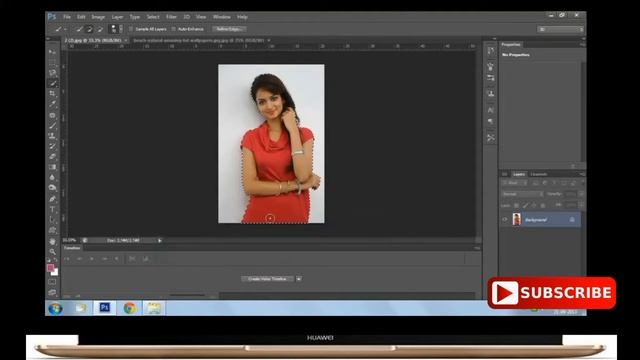The image size is (640, 360).
Task: Change the screen mode from the toolbox
Action: click(x=52, y=292)
